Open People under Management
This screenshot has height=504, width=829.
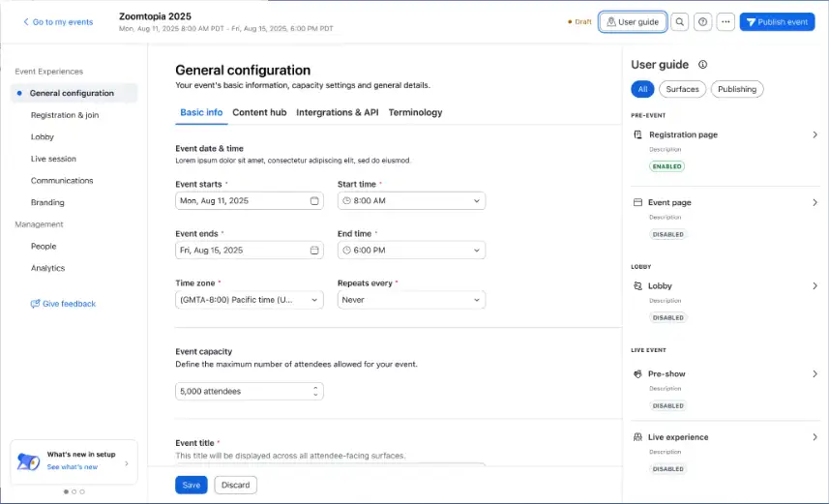(44, 247)
